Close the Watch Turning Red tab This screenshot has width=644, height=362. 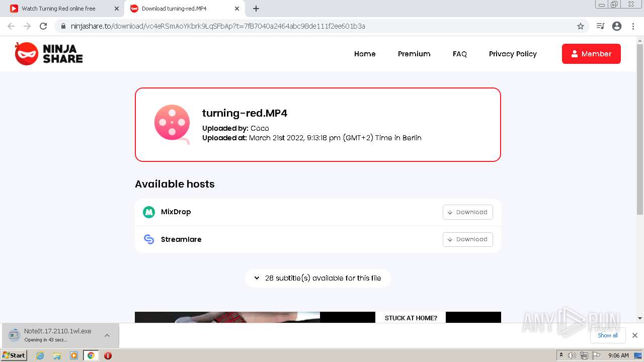click(x=117, y=9)
